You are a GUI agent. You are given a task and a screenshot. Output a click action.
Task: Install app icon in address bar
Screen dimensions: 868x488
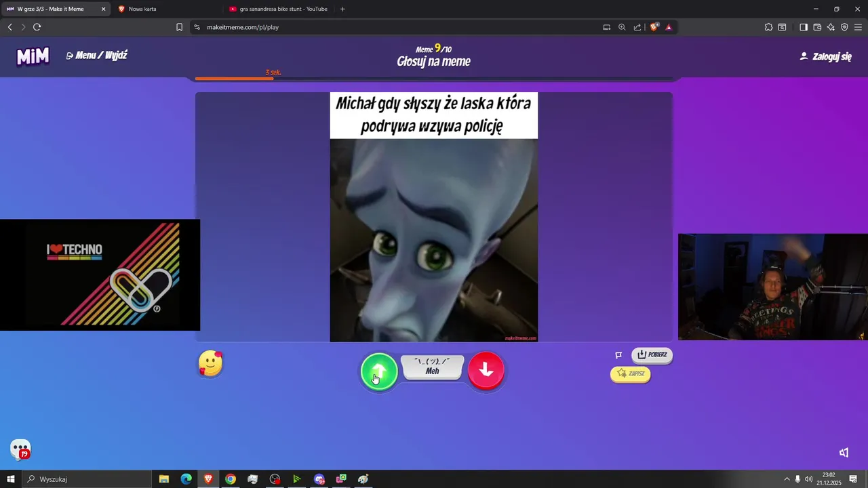[x=607, y=27]
